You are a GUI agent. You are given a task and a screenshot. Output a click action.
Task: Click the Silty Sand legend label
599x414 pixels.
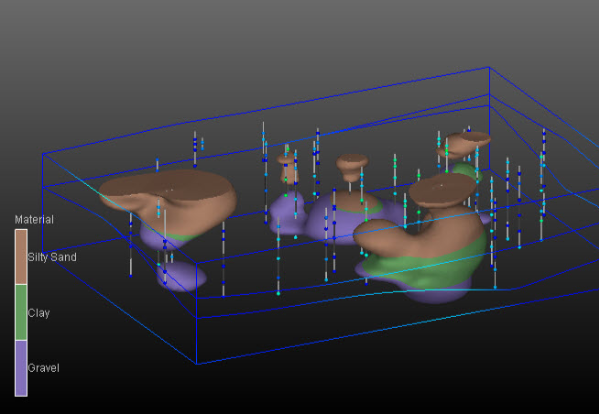[52, 257]
